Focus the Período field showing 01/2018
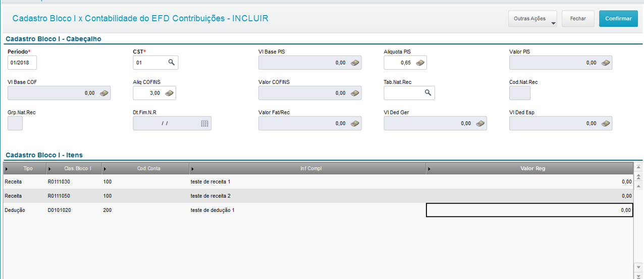The height and width of the screenshot is (279, 644). [22, 63]
